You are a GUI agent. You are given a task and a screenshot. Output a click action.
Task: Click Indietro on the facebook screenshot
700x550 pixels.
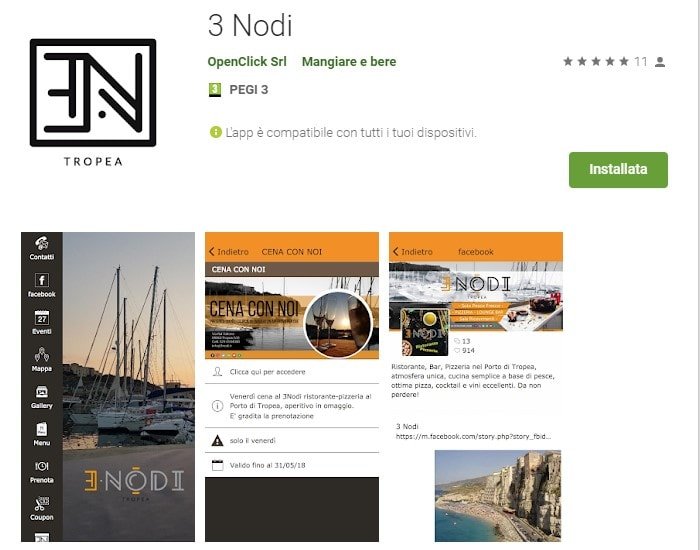(412, 252)
